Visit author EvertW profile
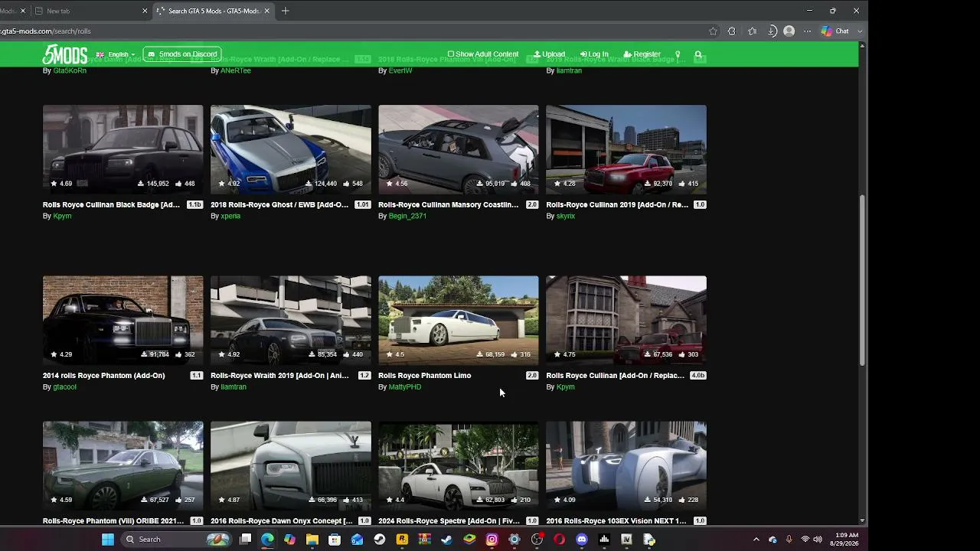The image size is (980, 551). point(400,70)
